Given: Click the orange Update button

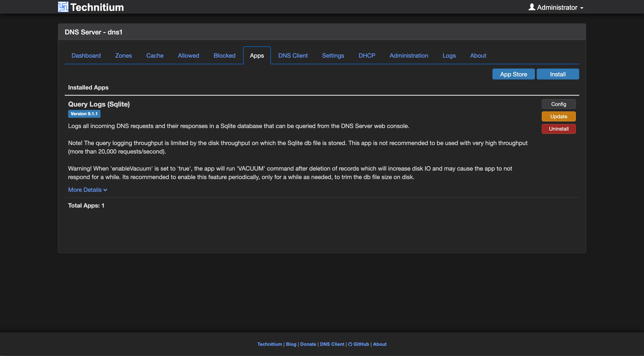Looking at the screenshot, I should 559,116.
